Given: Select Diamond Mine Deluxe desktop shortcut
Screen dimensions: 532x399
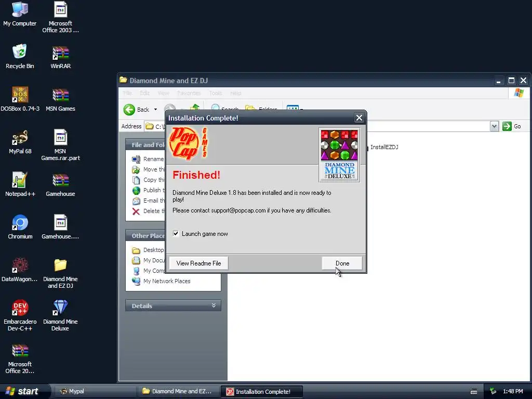Looking at the screenshot, I should [60, 315].
